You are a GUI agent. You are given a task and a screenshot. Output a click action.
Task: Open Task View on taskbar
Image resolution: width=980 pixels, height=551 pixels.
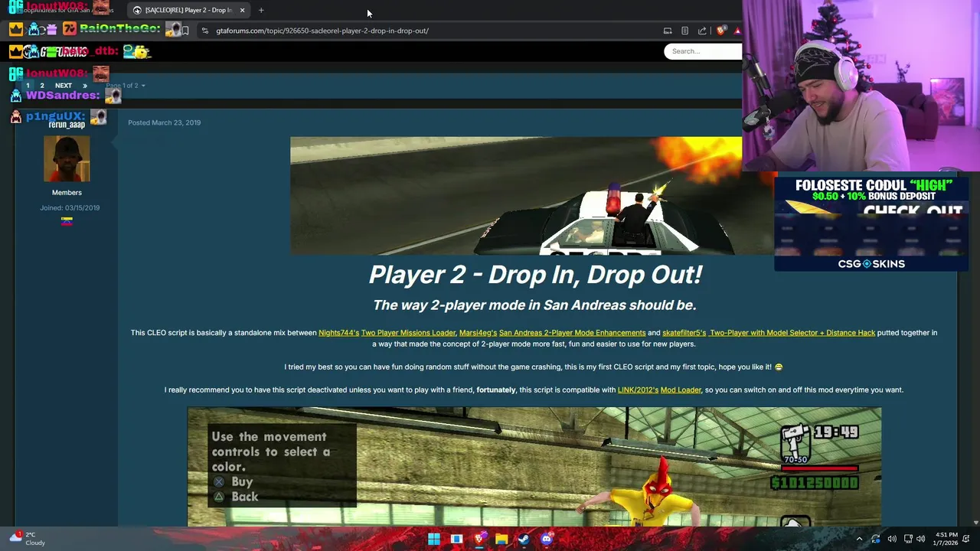456,539
